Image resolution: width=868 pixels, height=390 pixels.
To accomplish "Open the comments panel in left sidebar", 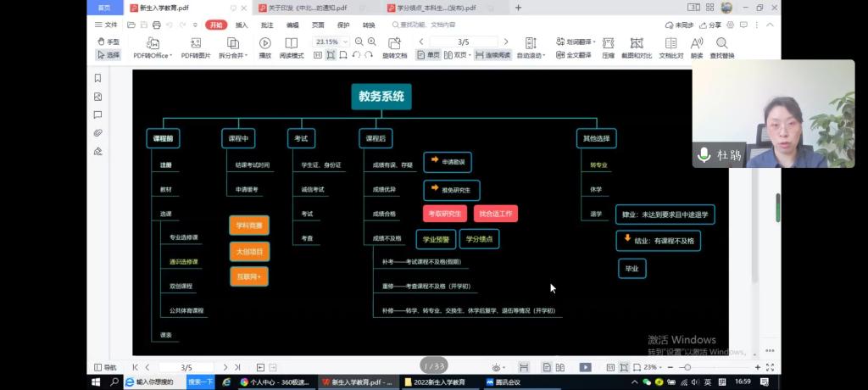I will pos(98,114).
